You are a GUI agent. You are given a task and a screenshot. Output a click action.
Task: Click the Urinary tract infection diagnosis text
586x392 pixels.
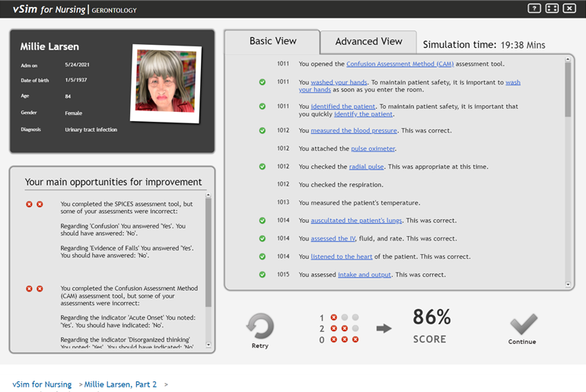tap(91, 129)
